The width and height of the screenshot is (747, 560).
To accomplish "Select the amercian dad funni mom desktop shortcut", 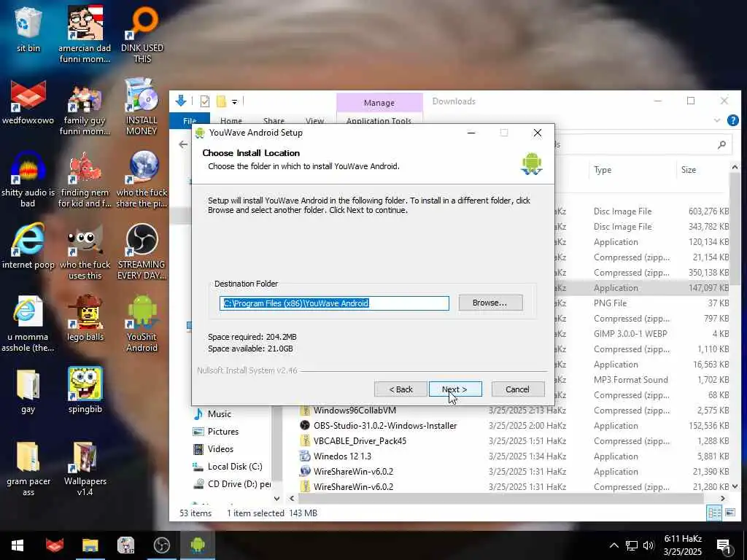I will (85, 34).
